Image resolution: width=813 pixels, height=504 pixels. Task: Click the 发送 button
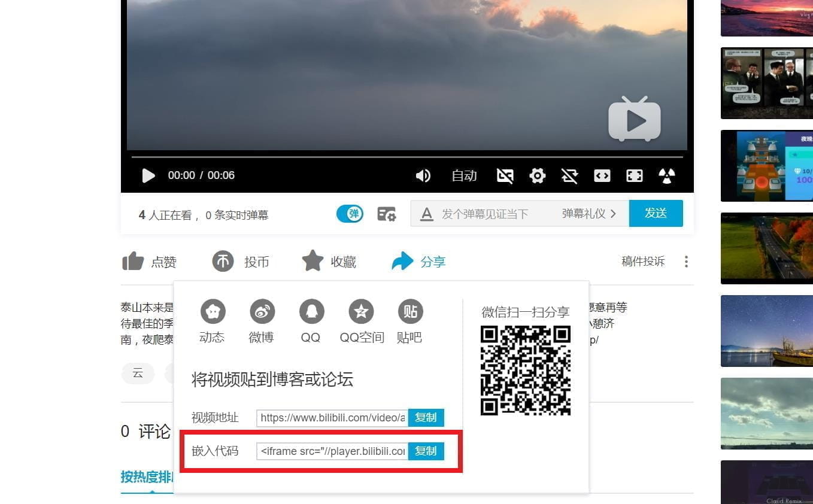pyautogui.click(x=656, y=213)
